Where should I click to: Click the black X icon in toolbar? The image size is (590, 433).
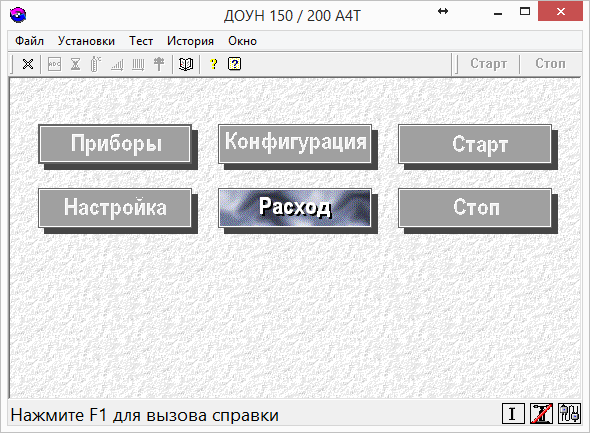28,64
